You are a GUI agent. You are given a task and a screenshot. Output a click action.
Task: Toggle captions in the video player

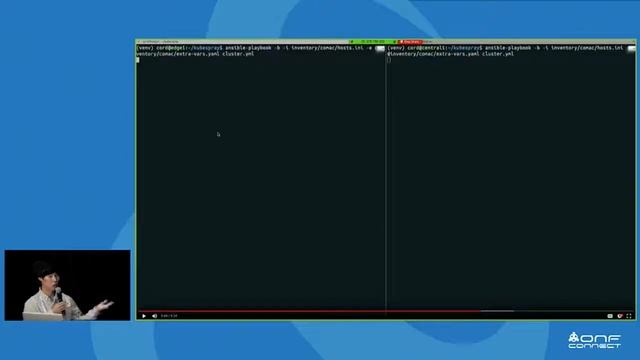coord(610,316)
